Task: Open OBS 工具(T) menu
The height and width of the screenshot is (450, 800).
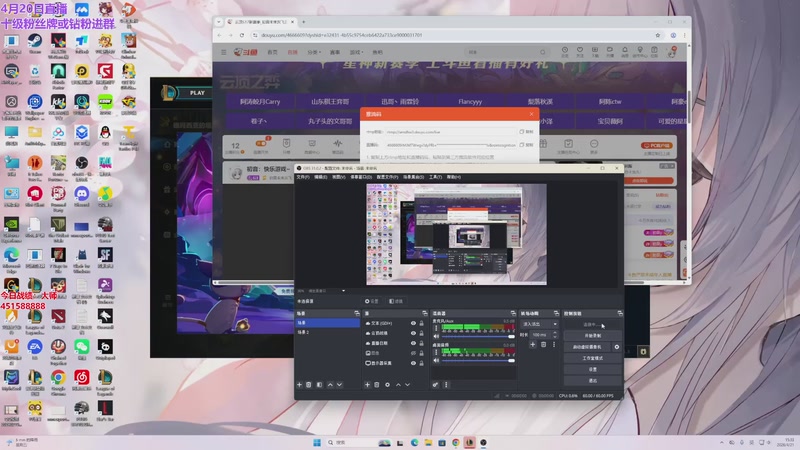Action: point(435,177)
